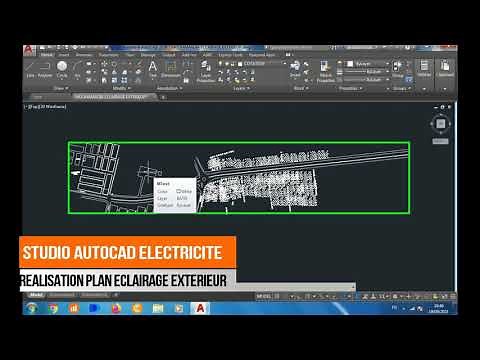Add a new drawing tab with plus button

pos(163,97)
